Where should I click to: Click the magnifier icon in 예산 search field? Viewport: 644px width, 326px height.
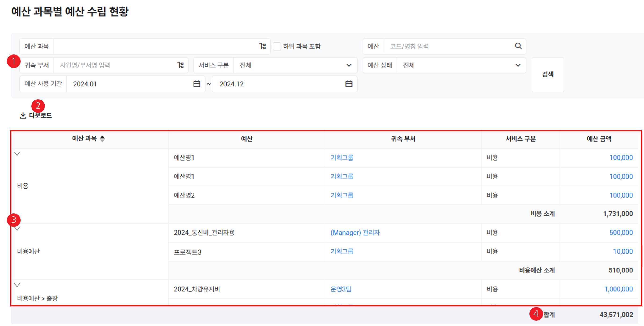tap(518, 46)
